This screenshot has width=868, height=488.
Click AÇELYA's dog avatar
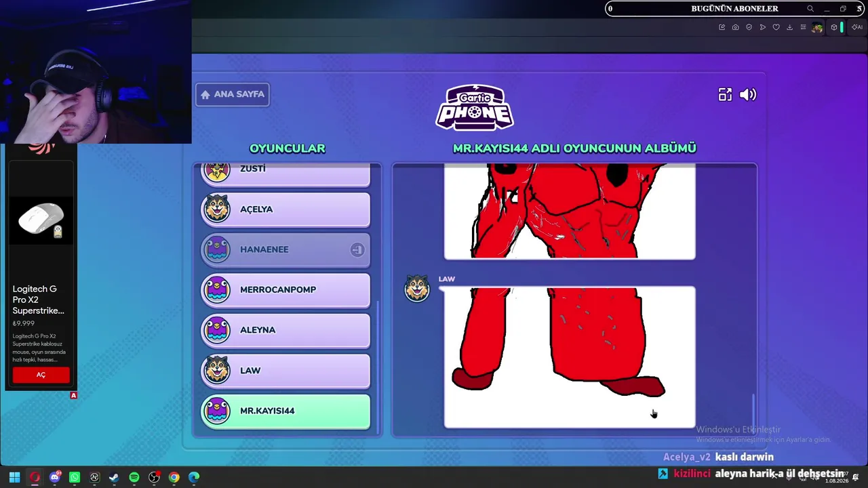(x=217, y=209)
